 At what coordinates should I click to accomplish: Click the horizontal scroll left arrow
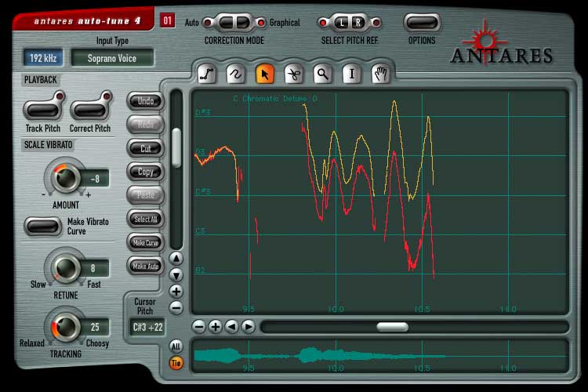pyautogui.click(x=232, y=327)
